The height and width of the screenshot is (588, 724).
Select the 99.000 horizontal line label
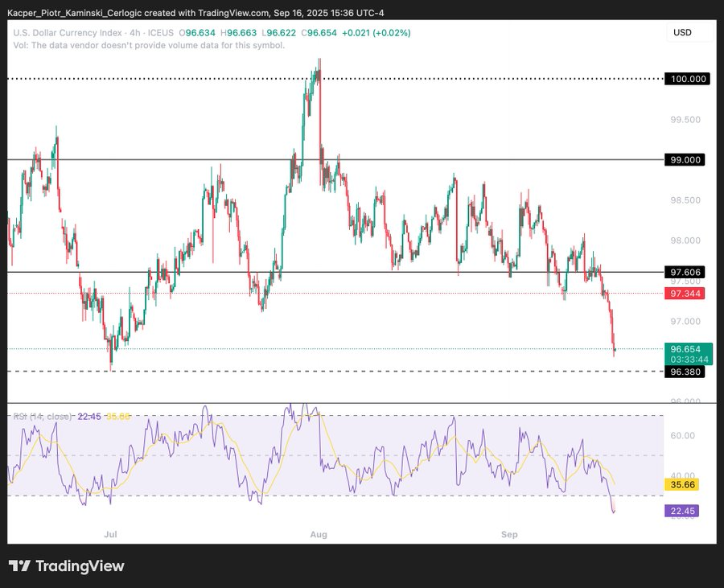[686, 160]
